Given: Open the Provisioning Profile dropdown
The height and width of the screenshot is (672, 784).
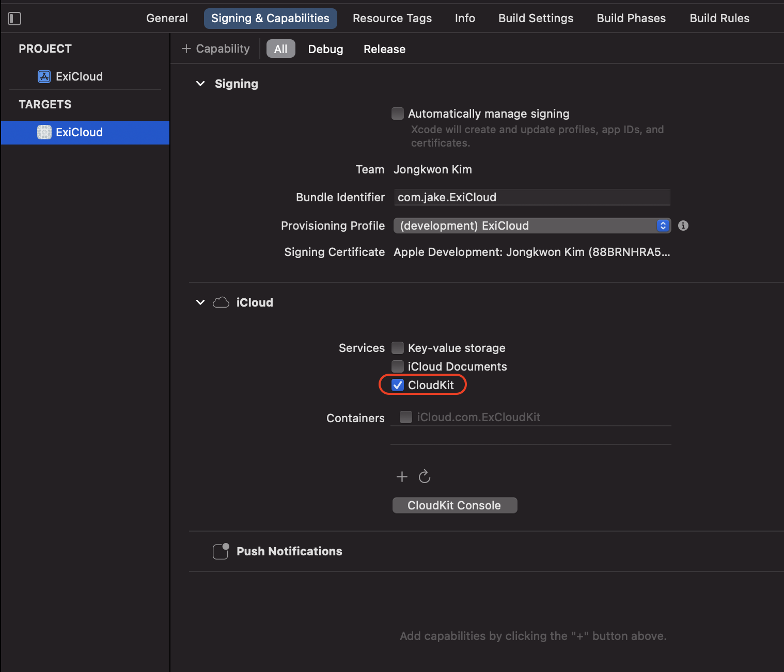Looking at the screenshot, I should point(532,226).
